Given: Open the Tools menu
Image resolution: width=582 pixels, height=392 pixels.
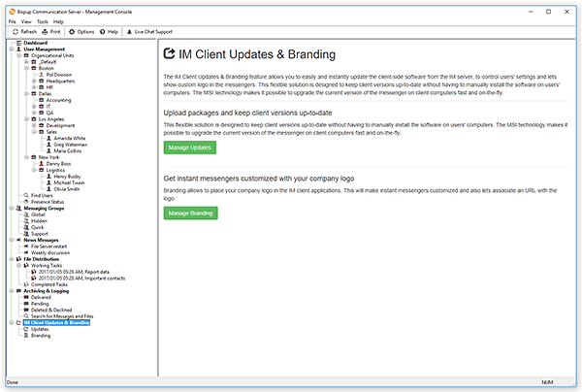Looking at the screenshot, I should [42, 20].
